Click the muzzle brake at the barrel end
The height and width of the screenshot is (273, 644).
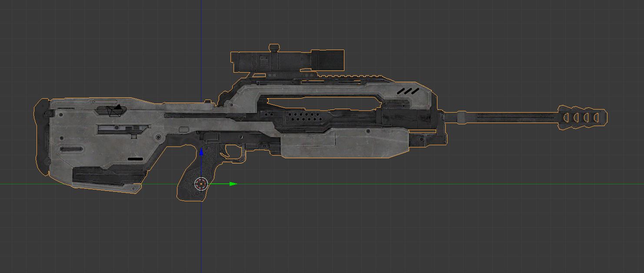click(x=582, y=117)
